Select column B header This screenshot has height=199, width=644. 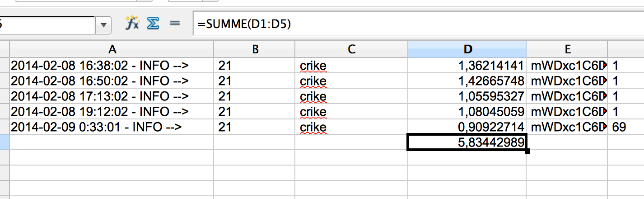[x=254, y=49]
